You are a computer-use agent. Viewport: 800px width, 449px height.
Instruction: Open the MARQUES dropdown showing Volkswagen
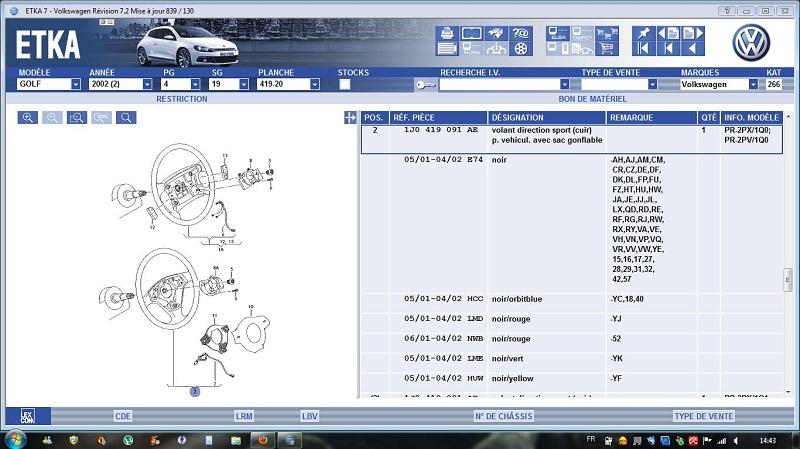[x=753, y=84]
